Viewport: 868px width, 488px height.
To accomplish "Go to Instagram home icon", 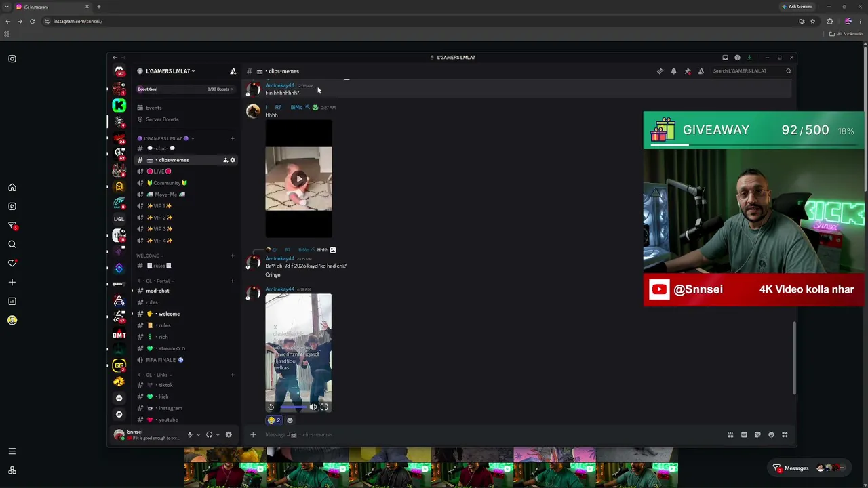I will 12,188.
